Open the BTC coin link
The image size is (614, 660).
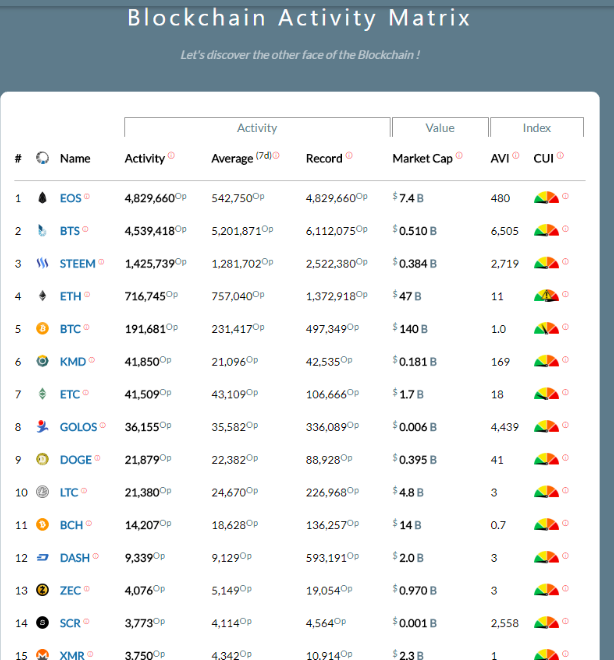point(70,329)
